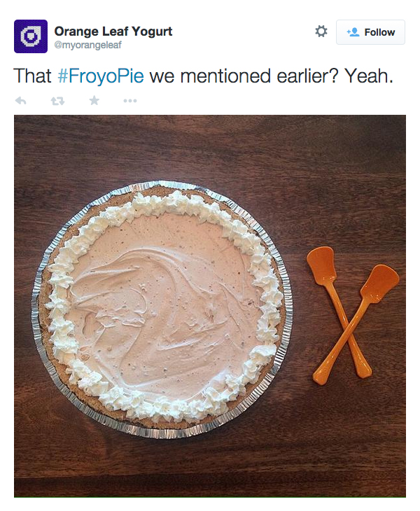
Task: Open Orange Leaf Yogurt's profile avatar
Action: [31, 36]
